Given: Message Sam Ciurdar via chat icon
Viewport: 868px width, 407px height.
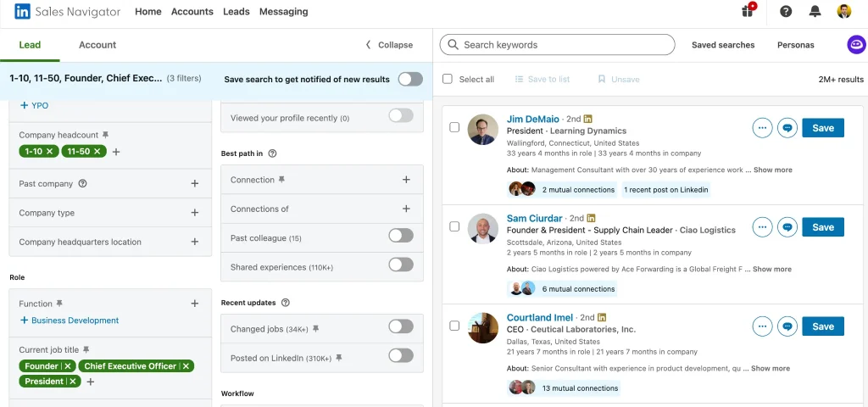Looking at the screenshot, I should [787, 227].
